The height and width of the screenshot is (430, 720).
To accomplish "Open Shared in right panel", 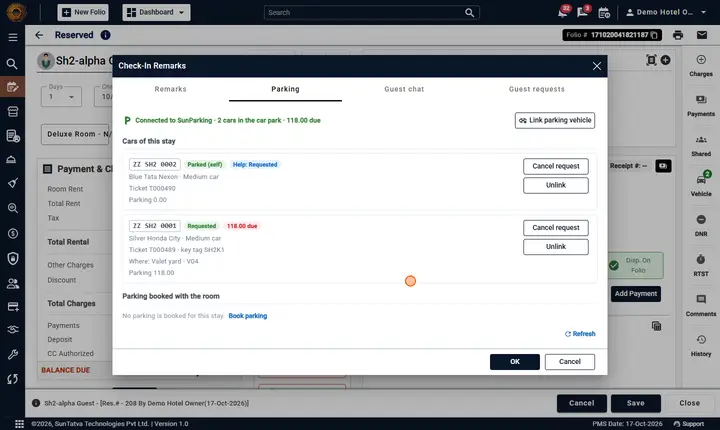I will [x=701, y=145].
